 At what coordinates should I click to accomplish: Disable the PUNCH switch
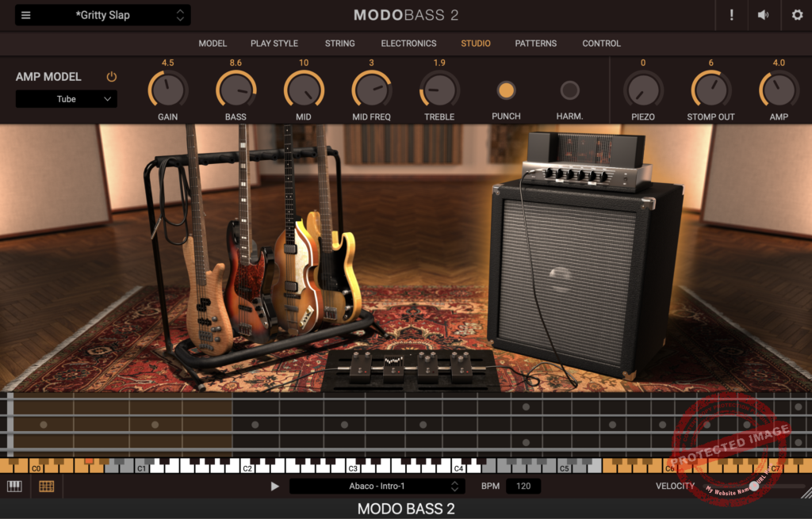pyautogui.click(x=506, y=90)
